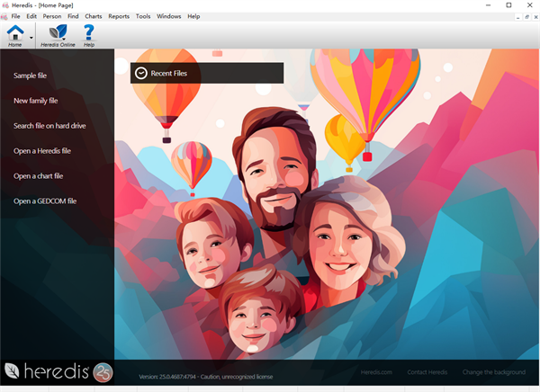Image resolution: width=540 pixels, height=392 pixels.
Task: Click Change the background link
Action: click(494, 372)
